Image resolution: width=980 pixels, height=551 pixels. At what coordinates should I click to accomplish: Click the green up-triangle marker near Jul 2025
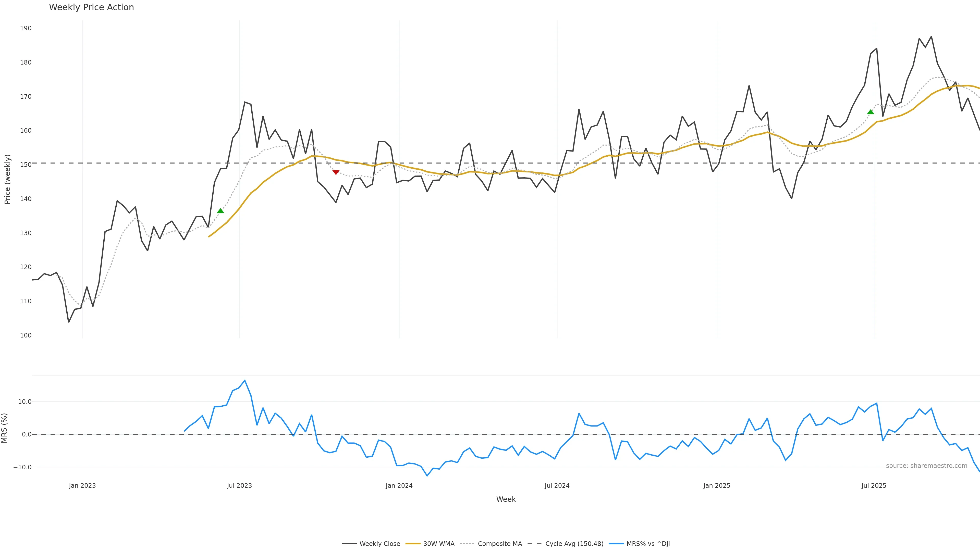(x=871, y=112)
